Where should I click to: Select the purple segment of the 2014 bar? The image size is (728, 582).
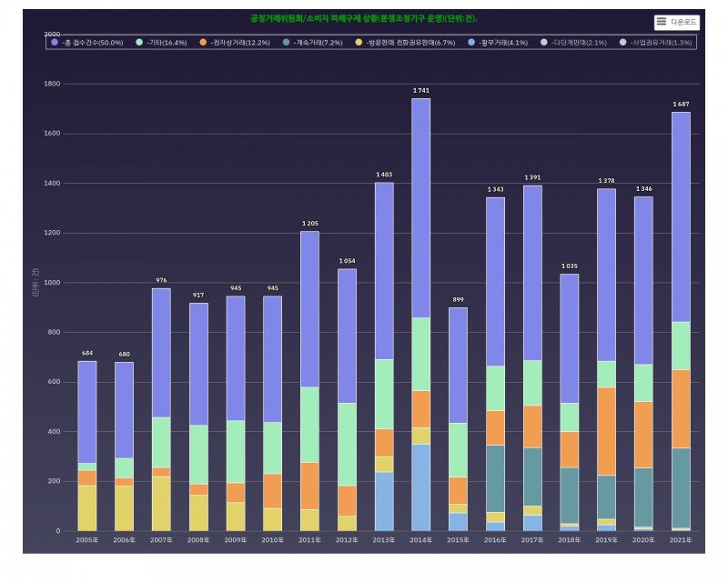[x=420, y=207]
